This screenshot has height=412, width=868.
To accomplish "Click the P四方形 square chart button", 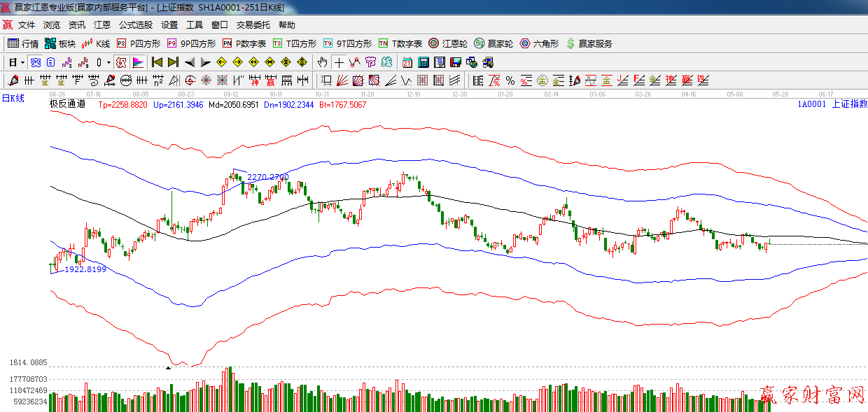I will tap(139, 43).
